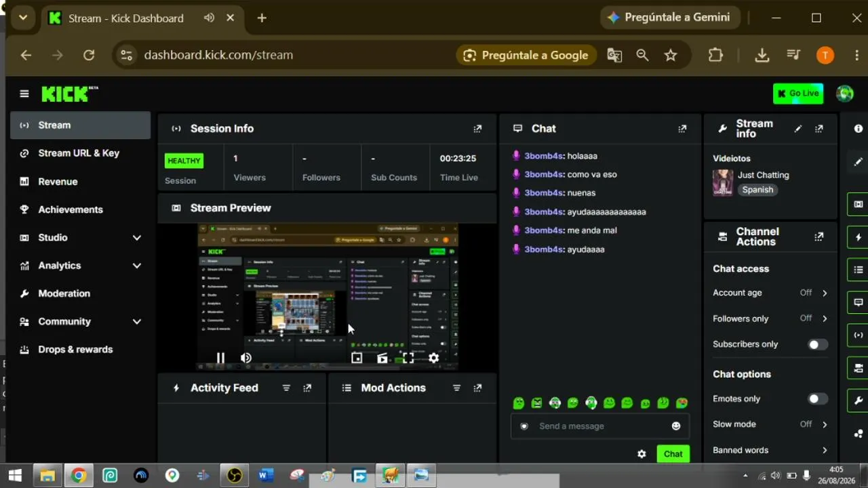868x488 pixels.
Task: Pop out the Mod Actions panel
Action: coord(477,388)
